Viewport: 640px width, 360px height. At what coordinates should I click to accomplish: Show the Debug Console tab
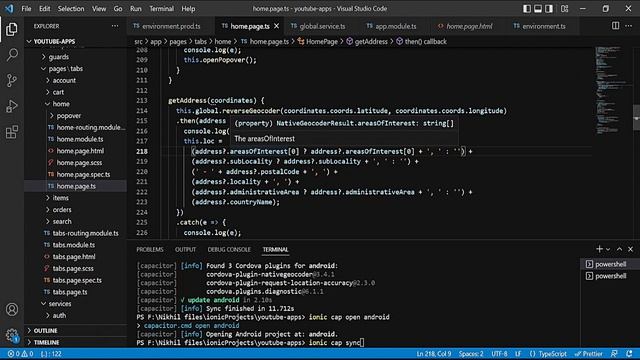(x=229, y=249)
